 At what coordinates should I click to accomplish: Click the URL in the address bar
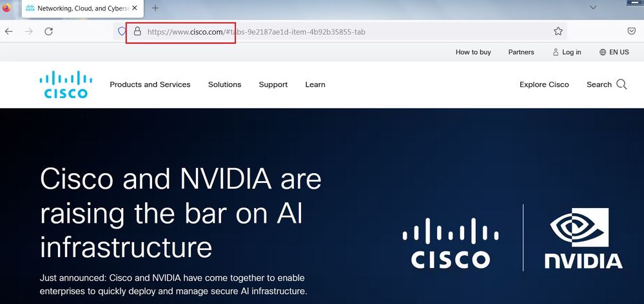(257, 32)
